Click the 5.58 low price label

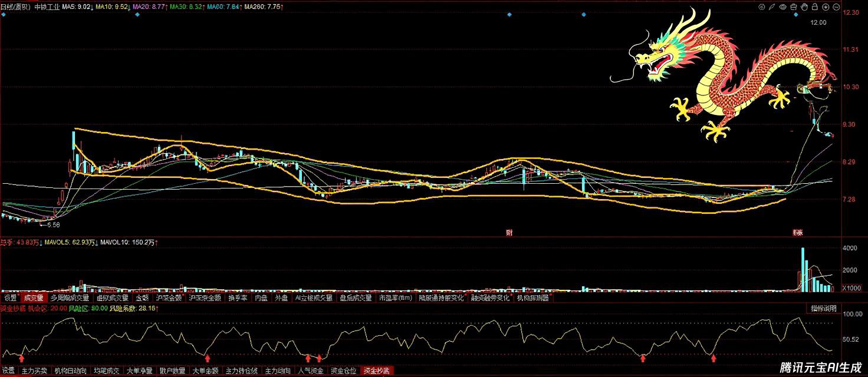tap(53, 224)
